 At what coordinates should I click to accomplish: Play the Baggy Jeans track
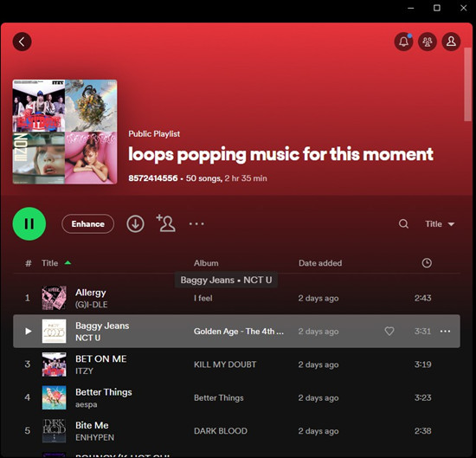click(x=29, y=331)
